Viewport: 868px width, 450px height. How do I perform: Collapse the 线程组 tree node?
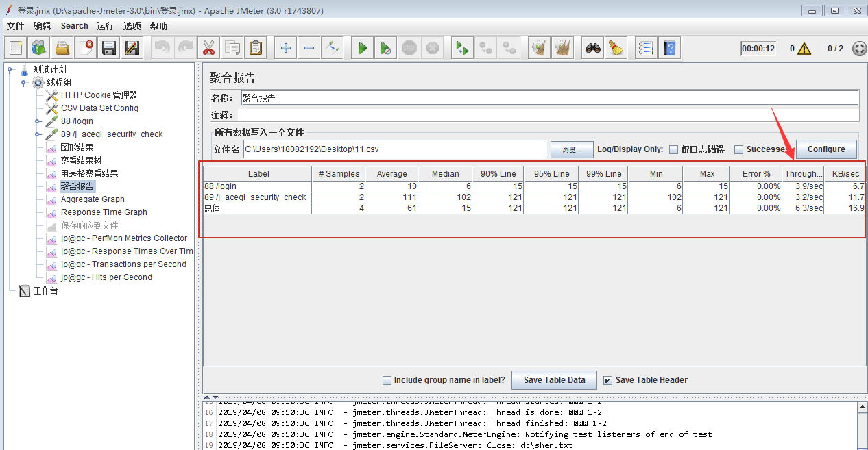pyautogui.click(x=23, y=82)
